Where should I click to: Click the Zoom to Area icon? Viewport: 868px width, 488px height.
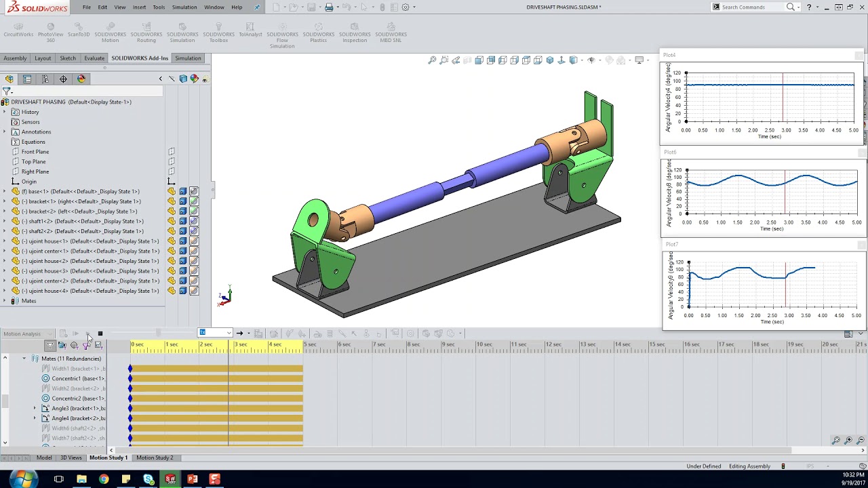(444, 60)
